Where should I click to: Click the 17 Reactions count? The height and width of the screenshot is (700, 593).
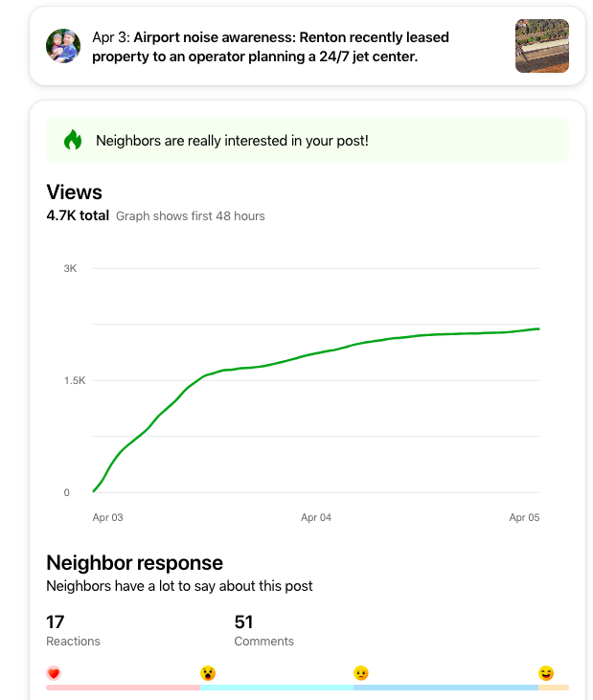(x=56, y=622)
